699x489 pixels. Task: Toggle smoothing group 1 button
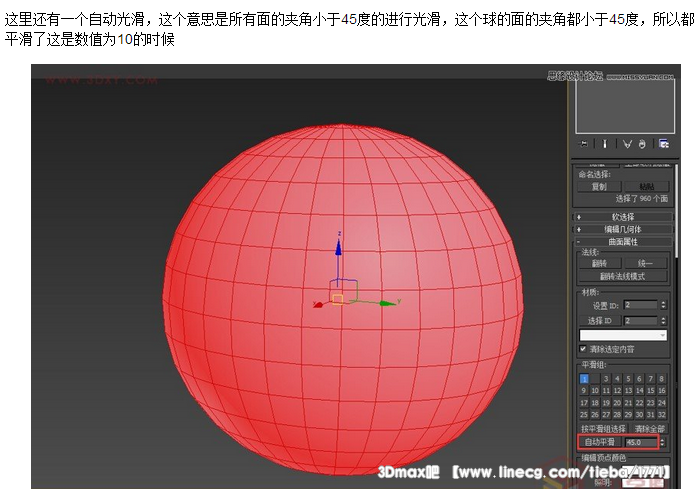click(x=584, y=379)
